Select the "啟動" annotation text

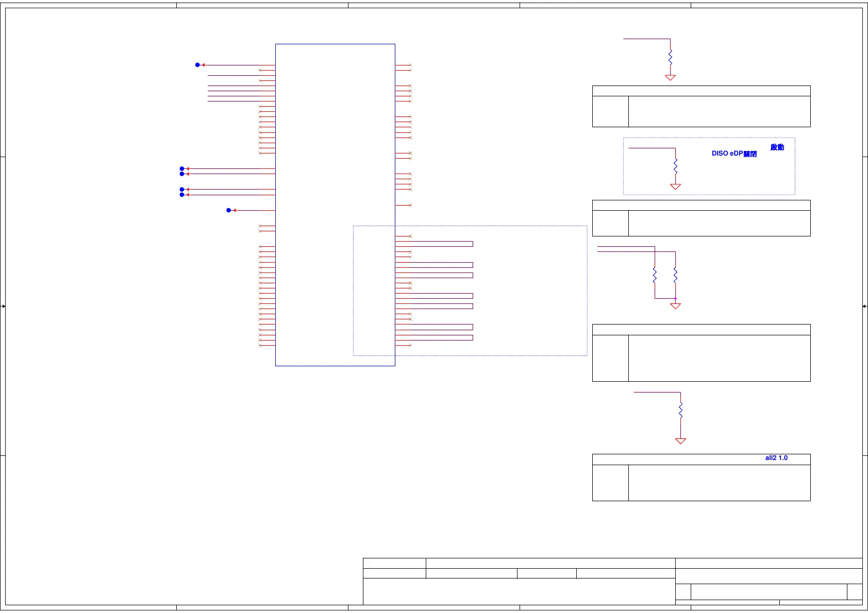pyautogui.click(x=777, y=147)
